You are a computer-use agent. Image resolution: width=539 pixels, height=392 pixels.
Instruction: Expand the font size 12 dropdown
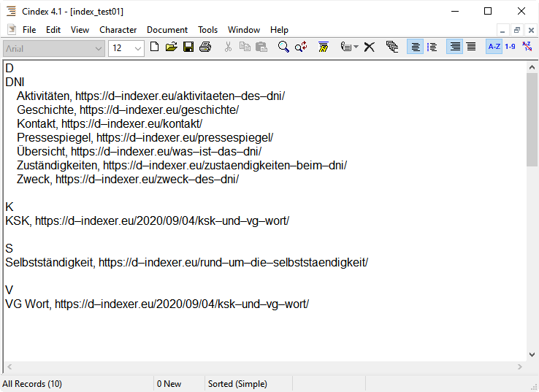(x=138, y=48)
